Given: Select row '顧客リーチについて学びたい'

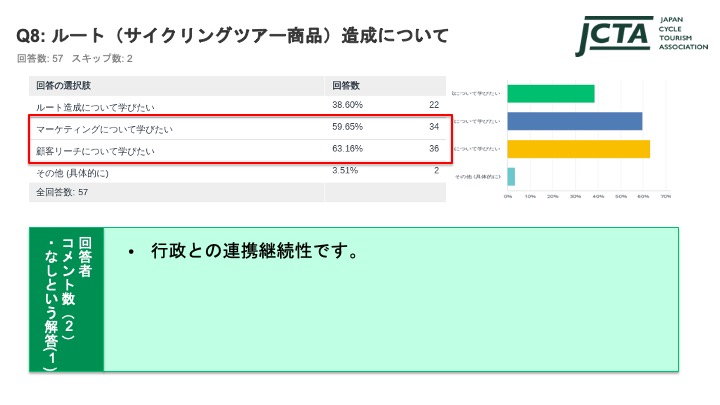Looking at the screenshot, I should pos(237,150).
